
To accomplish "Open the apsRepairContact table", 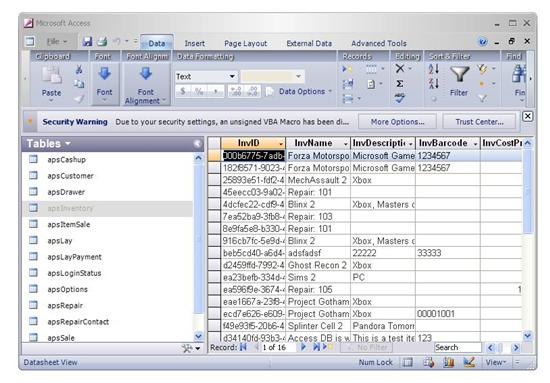I will (78, 322).
